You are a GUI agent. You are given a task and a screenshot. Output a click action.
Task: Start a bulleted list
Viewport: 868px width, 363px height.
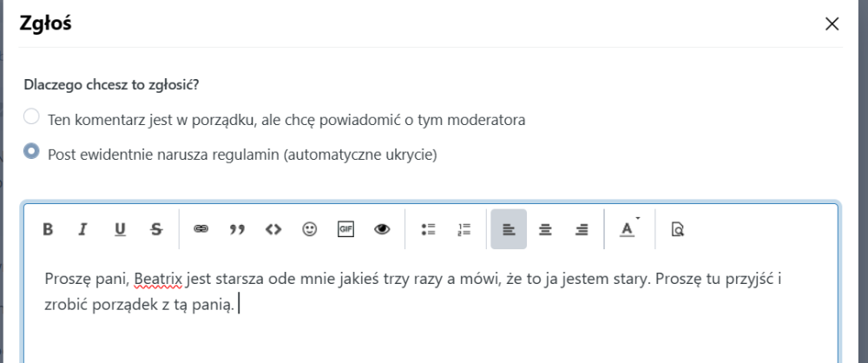pyautogui.click(x=427, y=229)
